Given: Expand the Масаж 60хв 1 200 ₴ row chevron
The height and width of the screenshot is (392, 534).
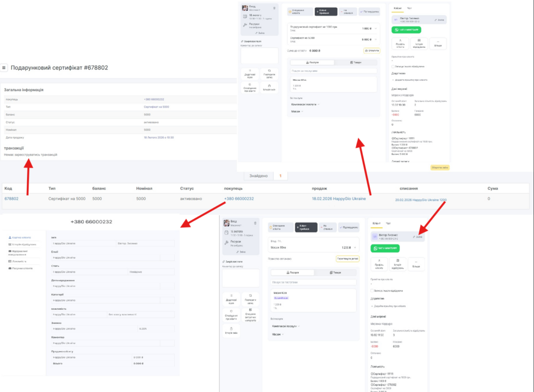Looking at the screenshot, I should 356,247.
